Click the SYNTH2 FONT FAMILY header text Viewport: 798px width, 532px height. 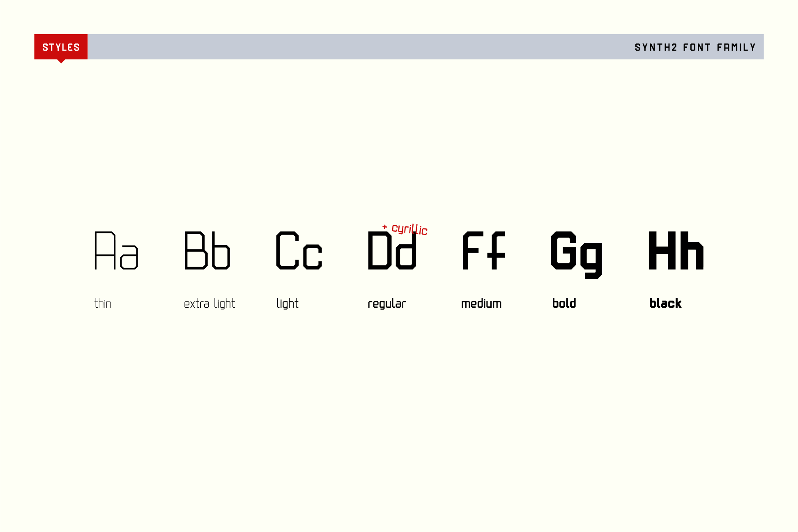click(695, 48)
